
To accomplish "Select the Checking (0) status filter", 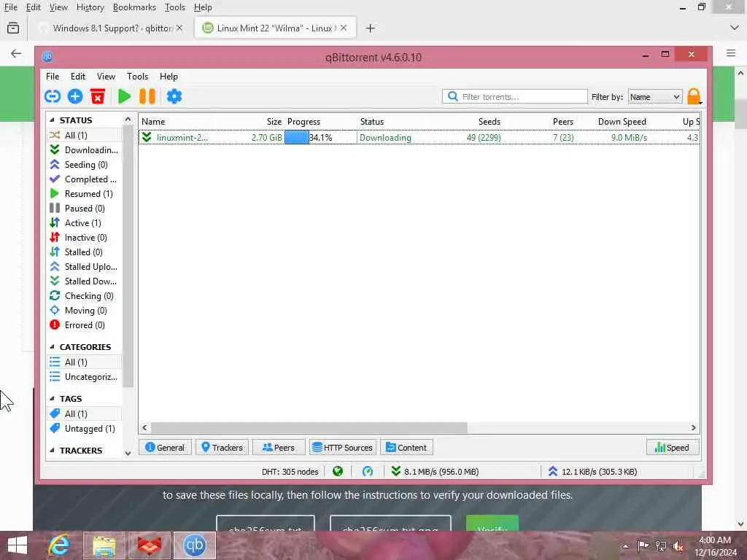I will tap(85, 296).
